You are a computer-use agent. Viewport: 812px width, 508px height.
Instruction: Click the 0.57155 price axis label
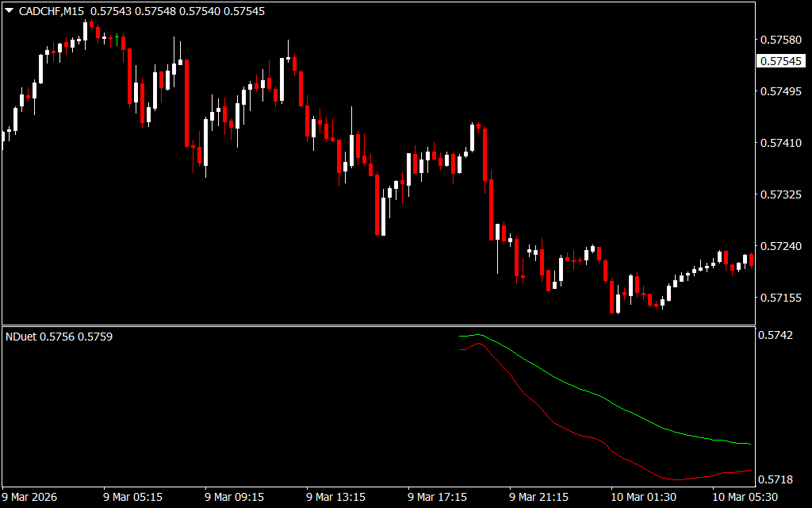(x=779, y=298)
